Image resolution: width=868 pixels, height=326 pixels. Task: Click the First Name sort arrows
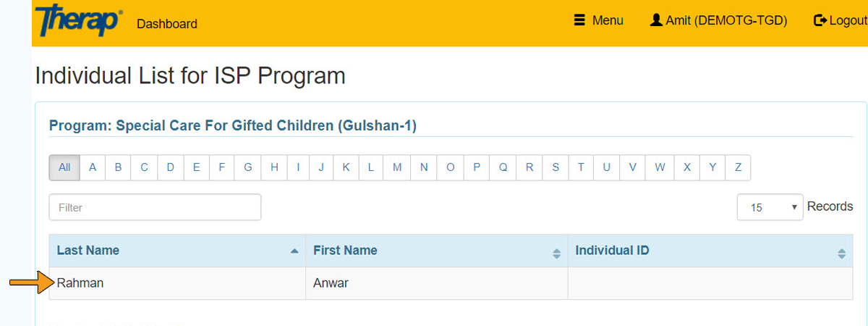(556, 254)
